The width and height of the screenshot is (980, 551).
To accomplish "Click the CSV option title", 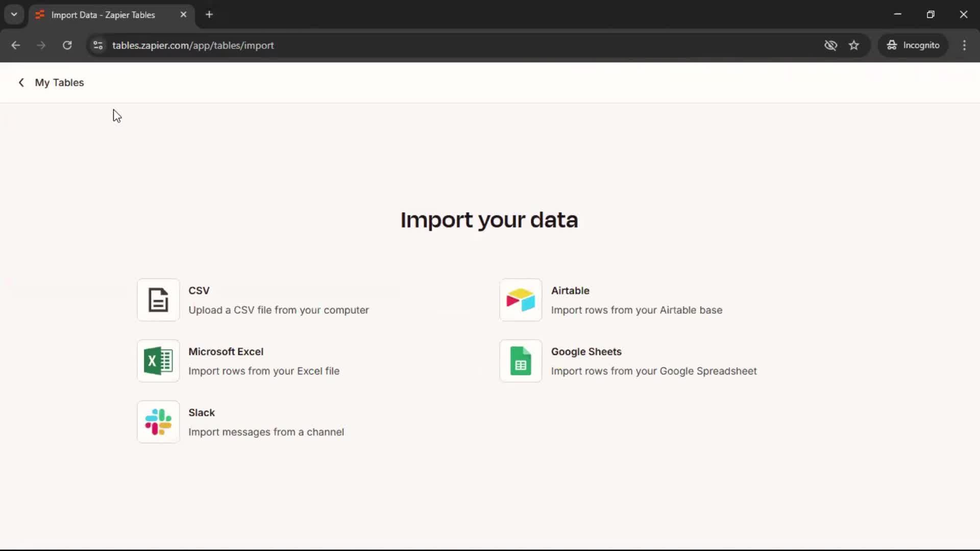I will (x=199, y=291).
